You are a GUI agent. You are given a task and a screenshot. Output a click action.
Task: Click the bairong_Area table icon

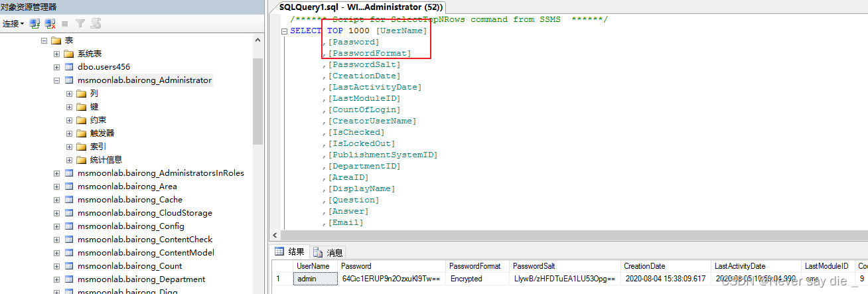(69, 186)
